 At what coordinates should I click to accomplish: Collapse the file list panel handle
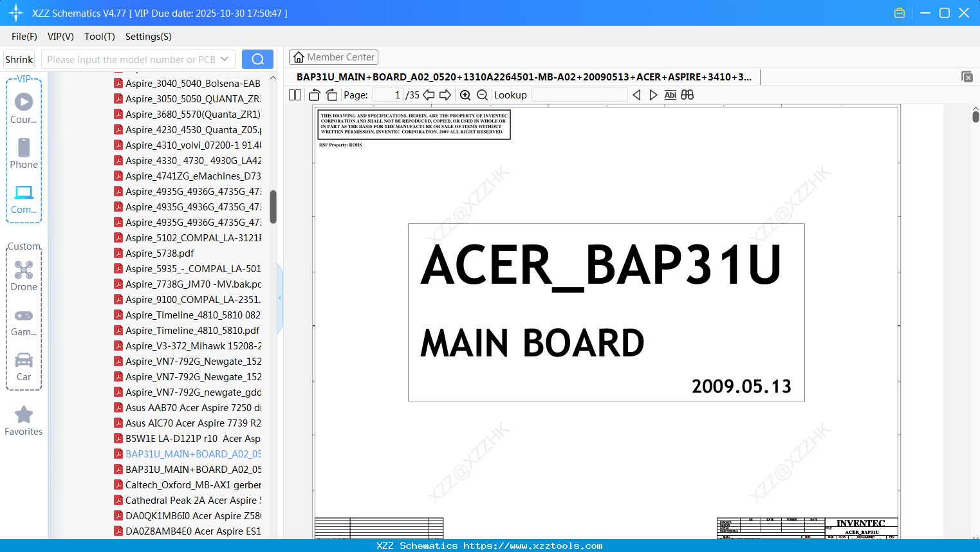click(280, 298)
